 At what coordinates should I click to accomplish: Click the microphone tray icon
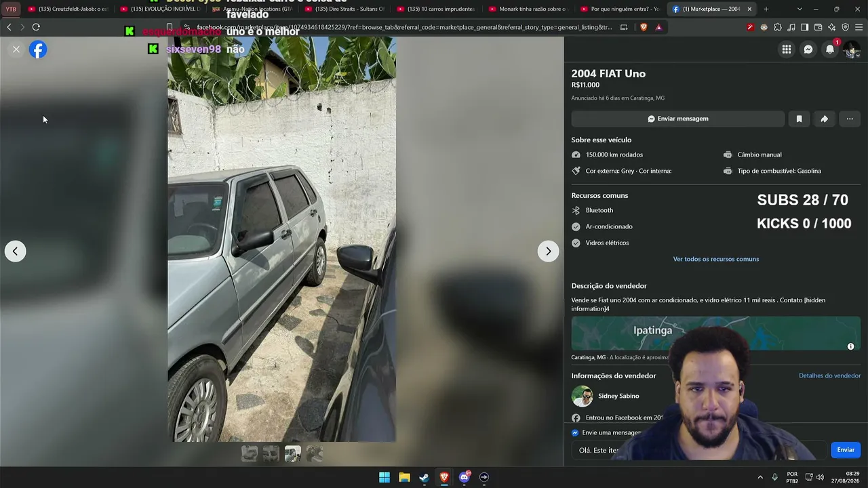(x=774, y=477)
